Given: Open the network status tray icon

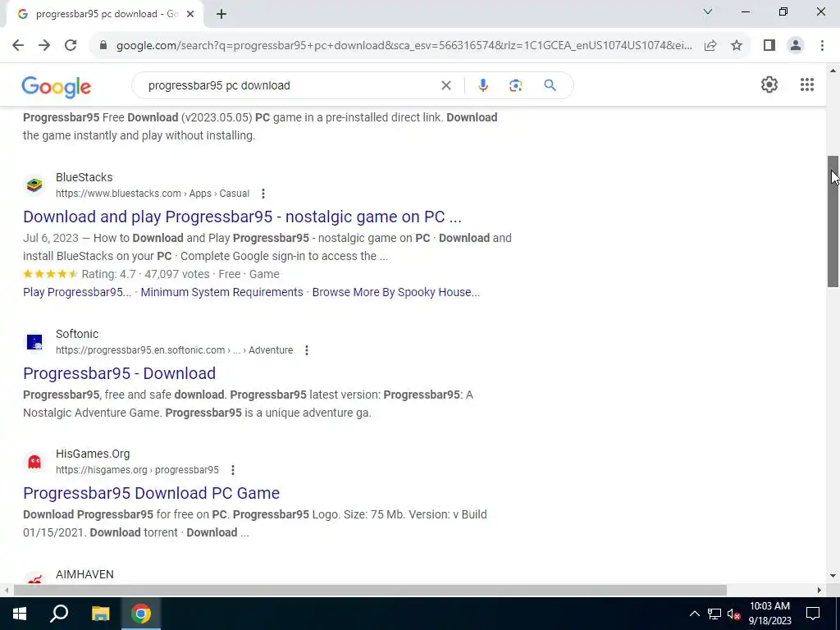Looking at the screenshot, I should pyautogui.click(x=714, y=614).
